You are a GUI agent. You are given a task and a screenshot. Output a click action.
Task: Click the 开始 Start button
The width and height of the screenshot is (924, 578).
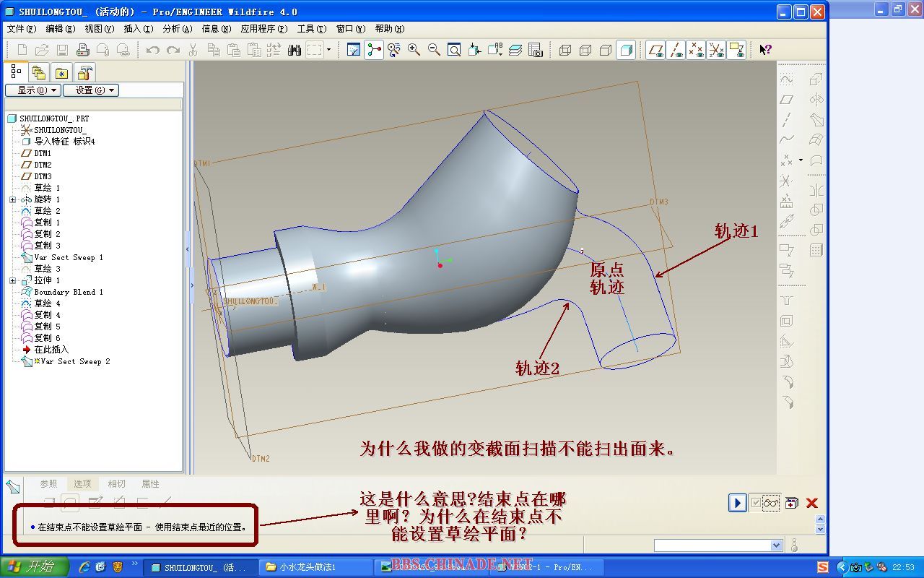pyautogui.click(x=35, y=567)
